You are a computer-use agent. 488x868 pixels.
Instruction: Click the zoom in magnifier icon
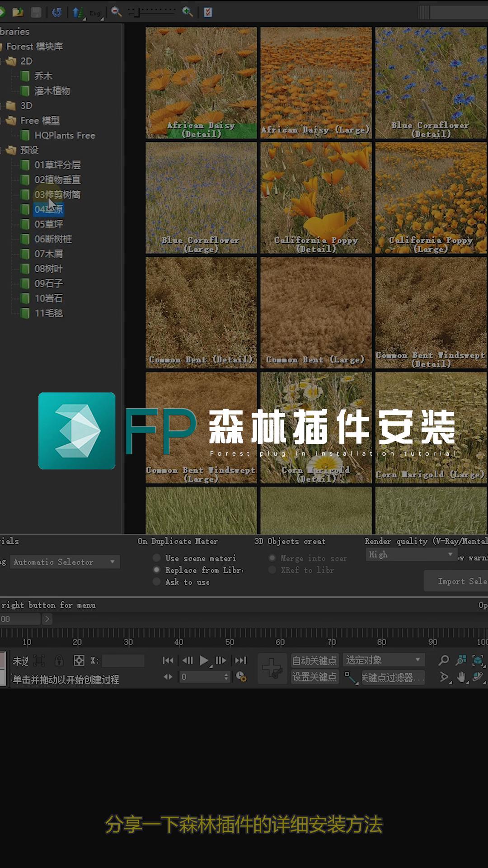187,12
